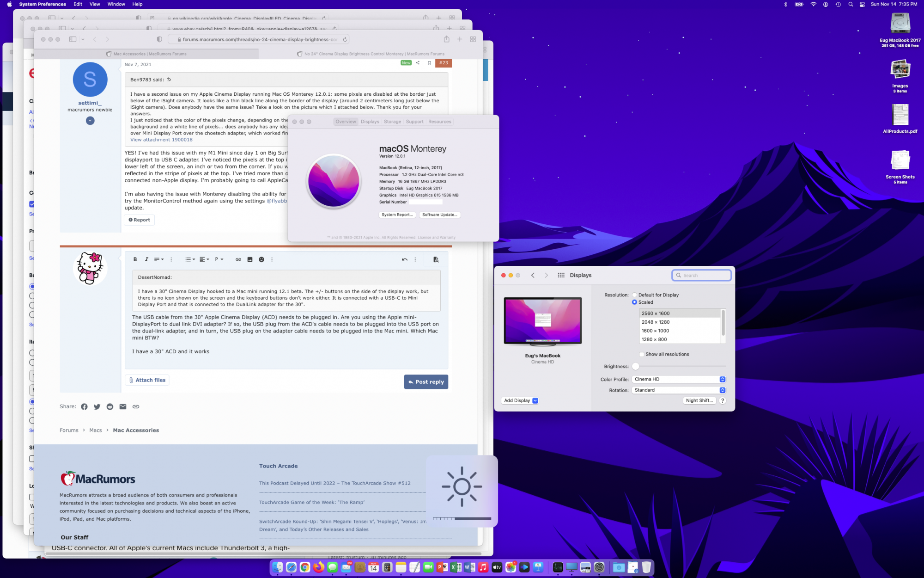Select 1600 × 1000 resolution
Viewport: 924px width, 578px height.
pos(680,331)
